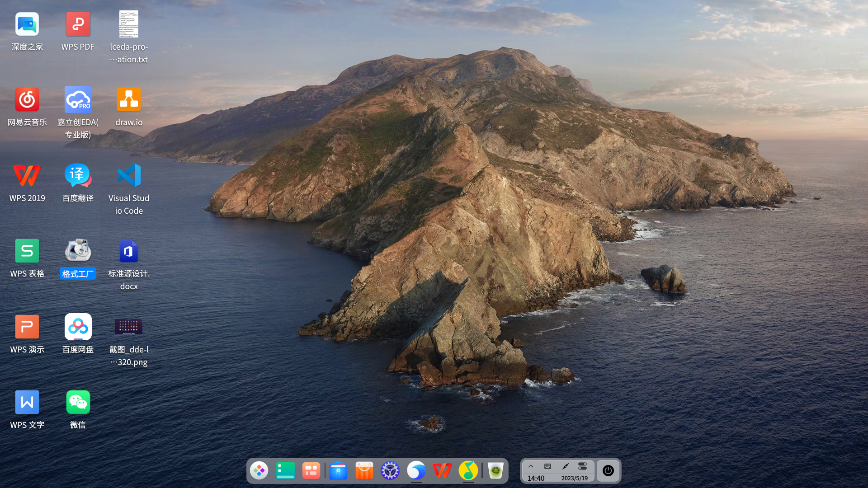Click the WPS Office dock icon

coord(442,471)
